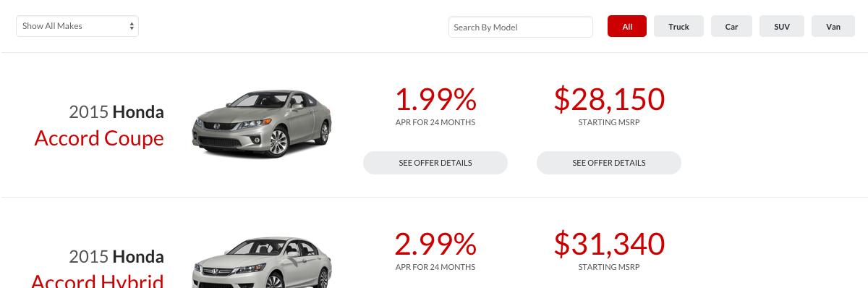
Task: Open the Accord Hybrid model name link
Action: click(x=99, y=281)
